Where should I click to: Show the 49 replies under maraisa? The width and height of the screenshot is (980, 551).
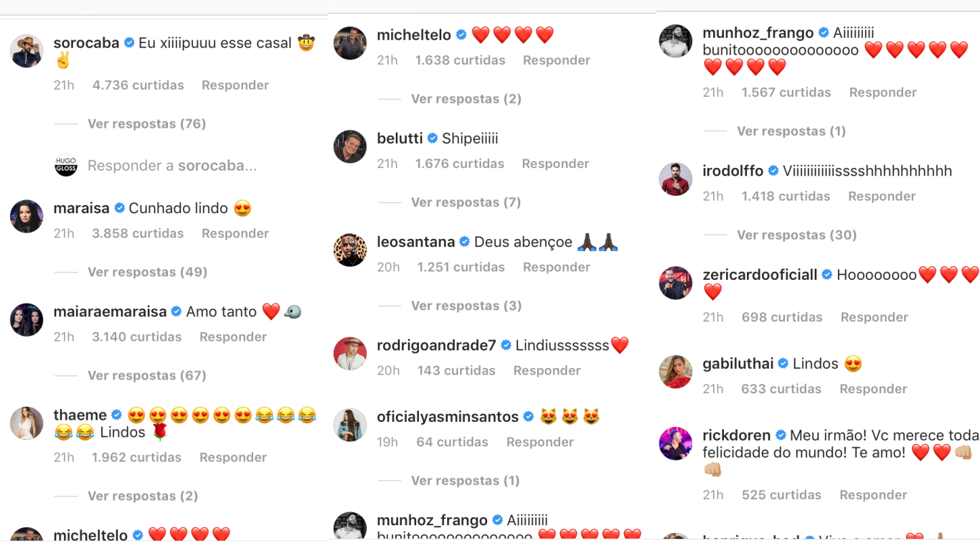[147, 272]
